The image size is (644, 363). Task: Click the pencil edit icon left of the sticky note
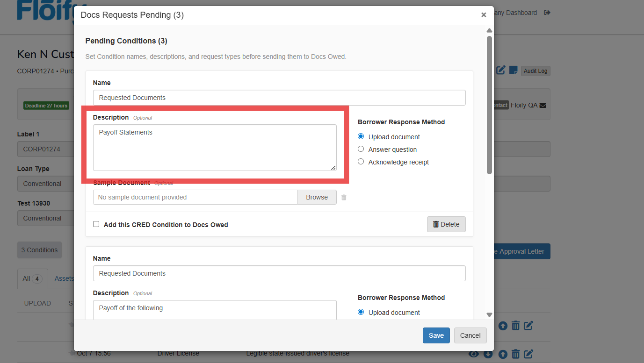[501, 71]
